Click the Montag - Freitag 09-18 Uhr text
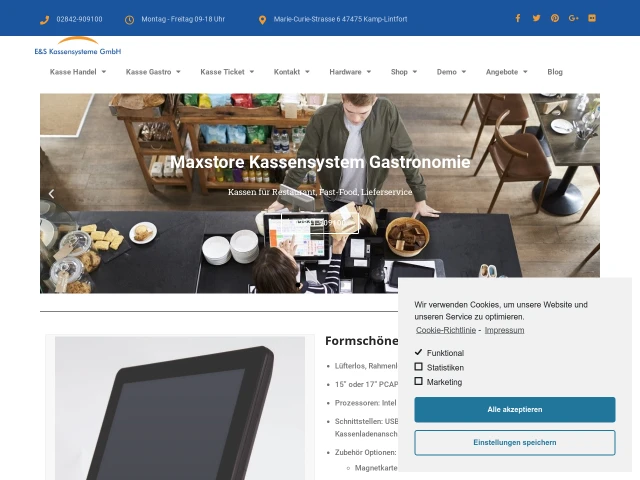The height and width of the screenshot is (480, 640). pos(183,19)
